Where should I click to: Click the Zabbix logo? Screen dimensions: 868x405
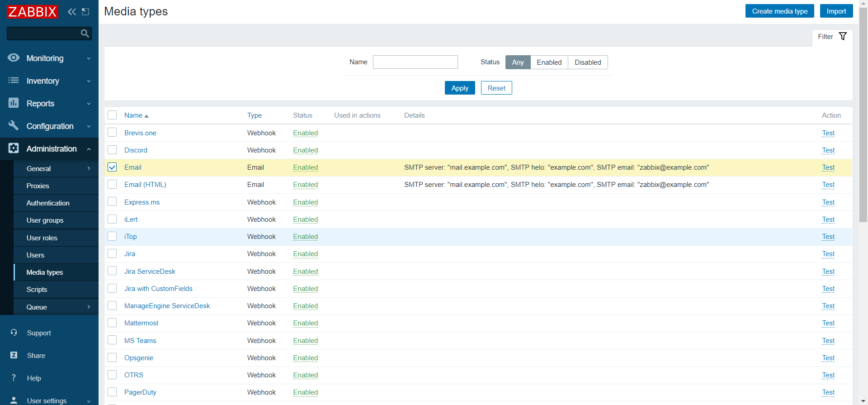(33, 12)
